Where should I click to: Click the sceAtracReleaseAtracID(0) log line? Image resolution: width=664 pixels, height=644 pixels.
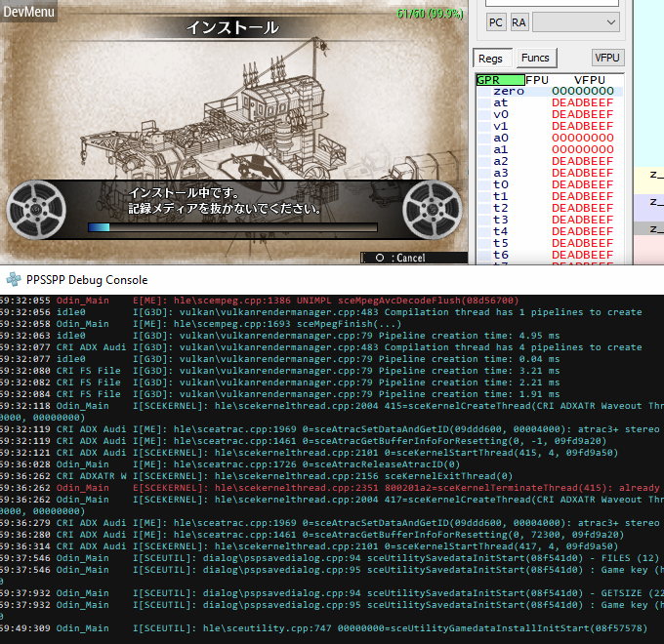[229, 464]
